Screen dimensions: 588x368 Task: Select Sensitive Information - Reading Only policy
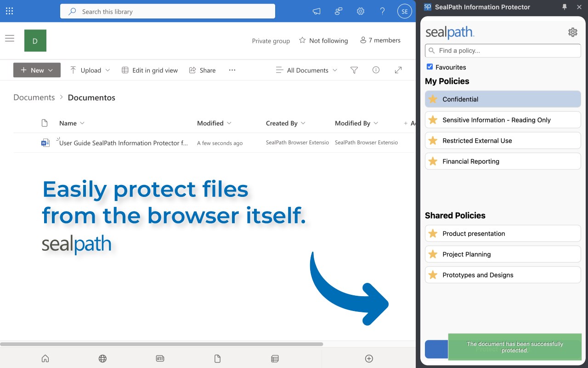click(x=503, y=120)
